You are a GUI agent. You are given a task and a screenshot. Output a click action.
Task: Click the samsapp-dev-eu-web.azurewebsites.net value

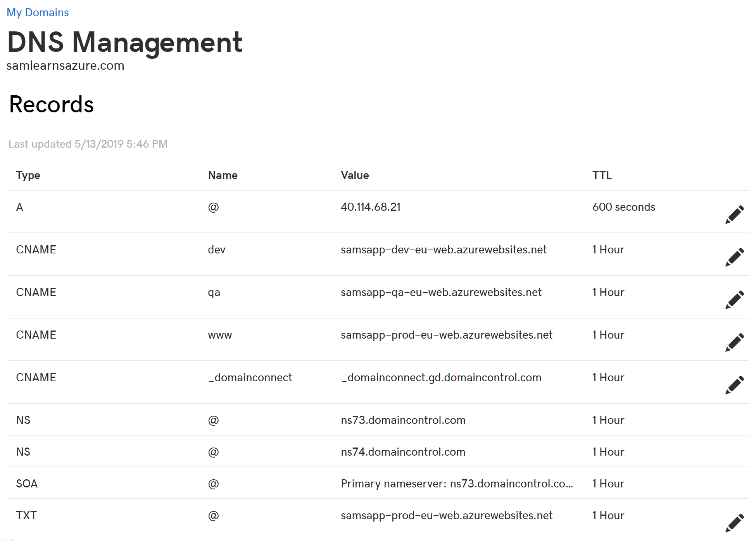coord(444,250)
